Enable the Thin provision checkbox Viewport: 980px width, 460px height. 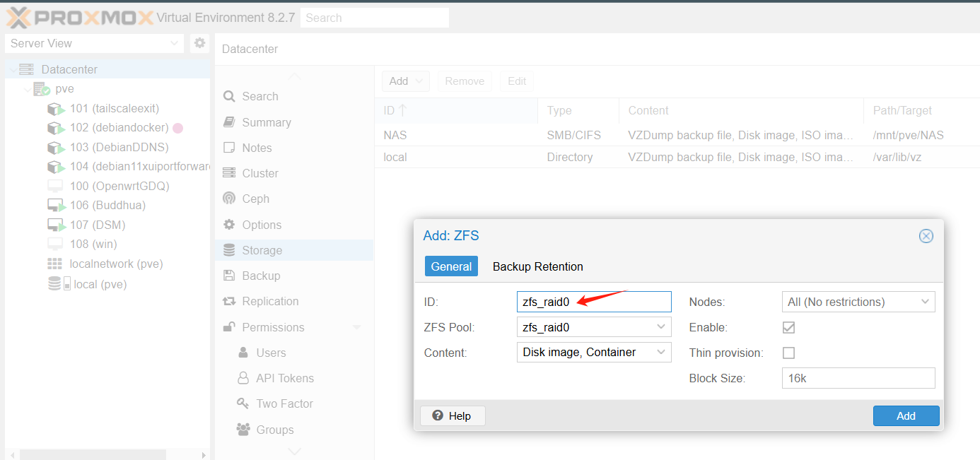coord(788,353)
